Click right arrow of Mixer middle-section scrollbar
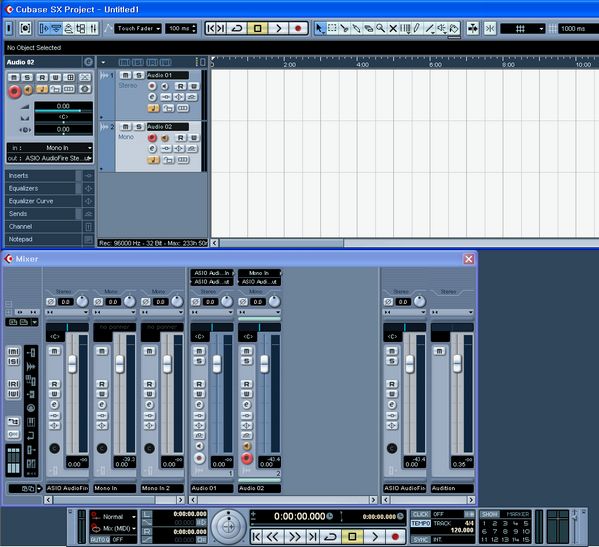This screenshot has height=547, width=599. pos(373,500)
